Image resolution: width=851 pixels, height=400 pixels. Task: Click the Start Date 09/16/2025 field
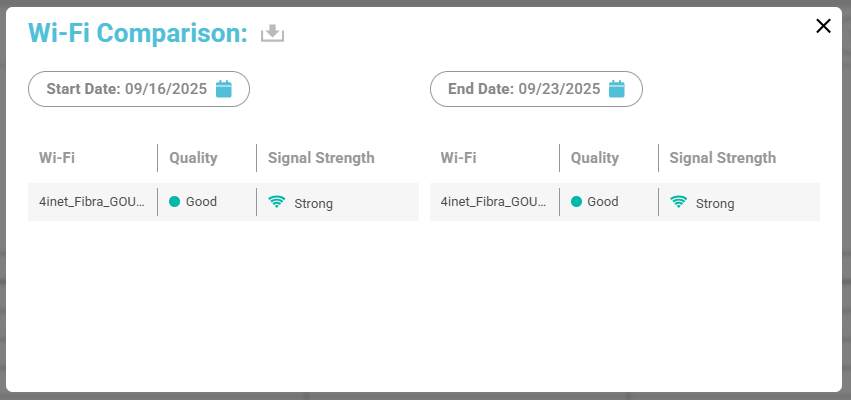[126, 89]
